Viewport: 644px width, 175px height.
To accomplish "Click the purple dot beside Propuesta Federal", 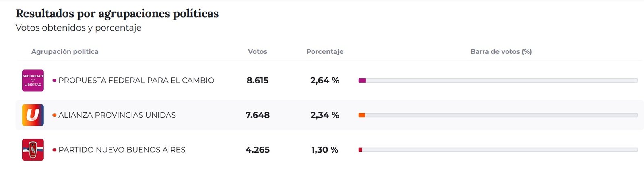I will (54, 81).
